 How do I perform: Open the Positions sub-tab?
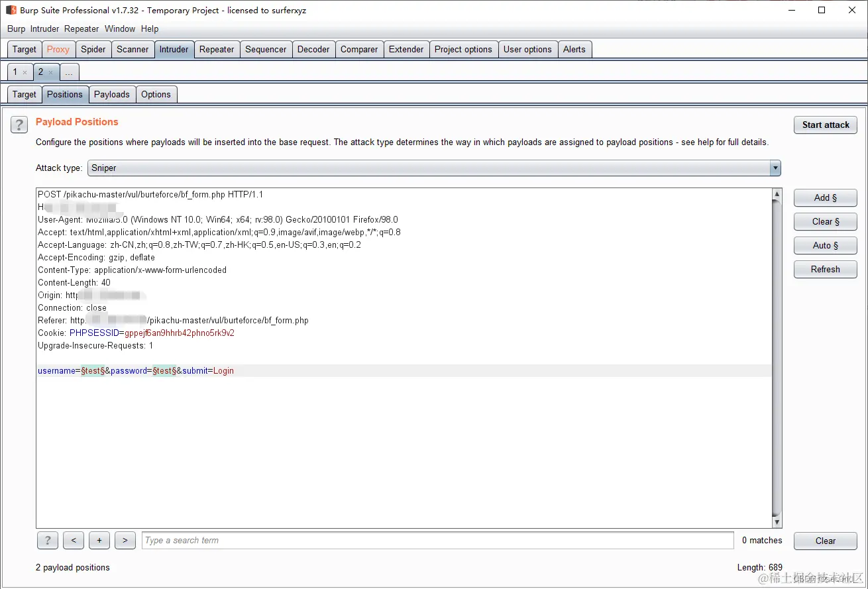(x=65, y=95)
